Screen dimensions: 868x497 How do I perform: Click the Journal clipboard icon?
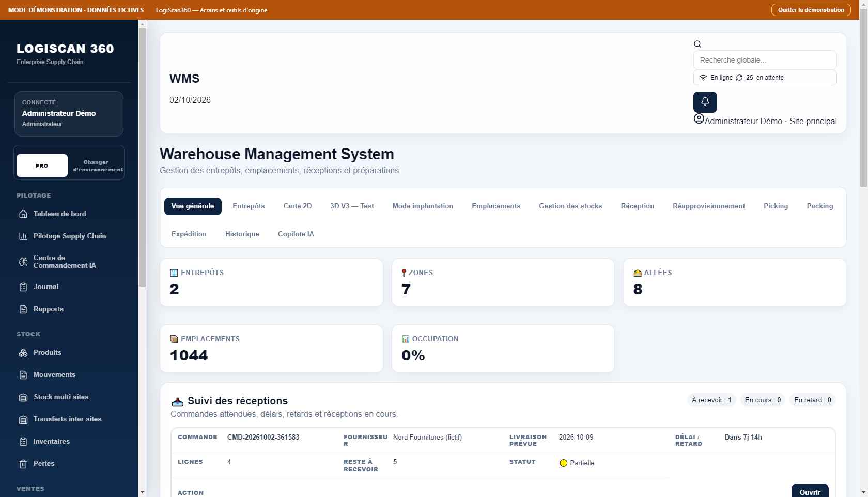point(23,287)
